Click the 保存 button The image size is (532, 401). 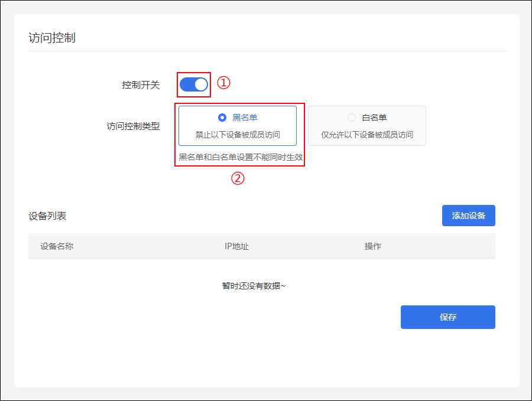(448, 317)
